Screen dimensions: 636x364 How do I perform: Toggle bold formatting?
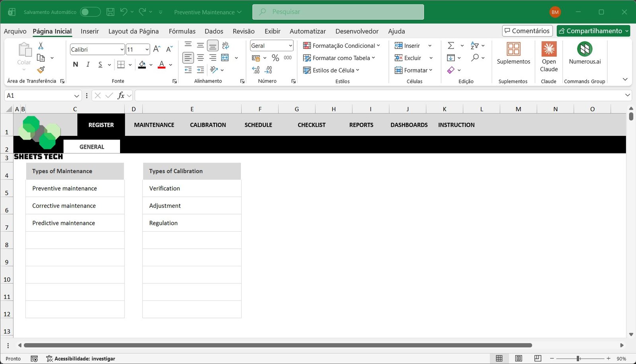pyautogui.click(x=75, y=64)
